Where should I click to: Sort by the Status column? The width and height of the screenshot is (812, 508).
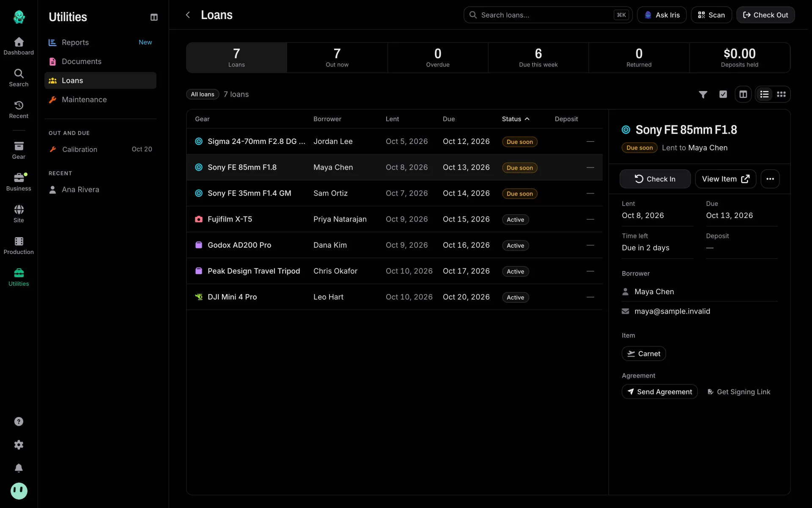point(516,119)
